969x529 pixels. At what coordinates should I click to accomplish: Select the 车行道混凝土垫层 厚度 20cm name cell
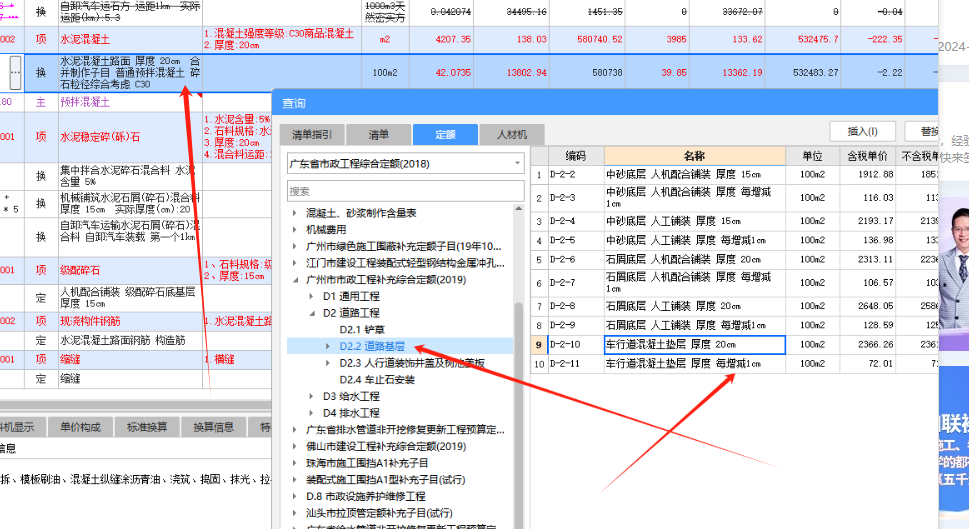point(695,344)
